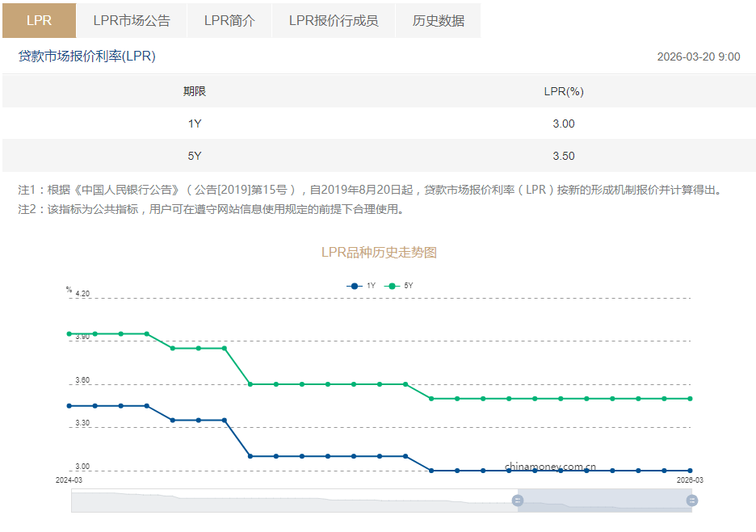This screenshot has height=532, width=756.
Task: Toggle the 1Y series in chart legend
Action: coord(361,286)
